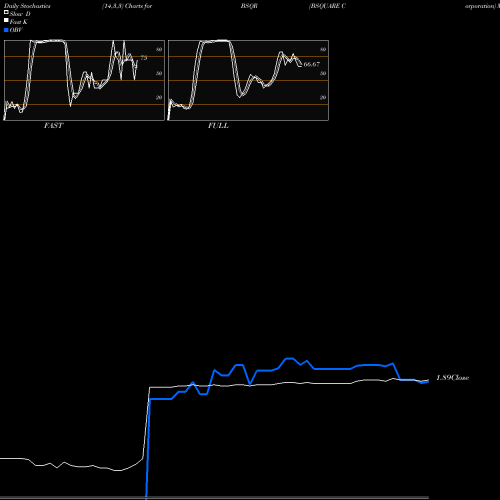Open the FAST stochastic chart panel
500x500 pixels.
coord(84,80)
